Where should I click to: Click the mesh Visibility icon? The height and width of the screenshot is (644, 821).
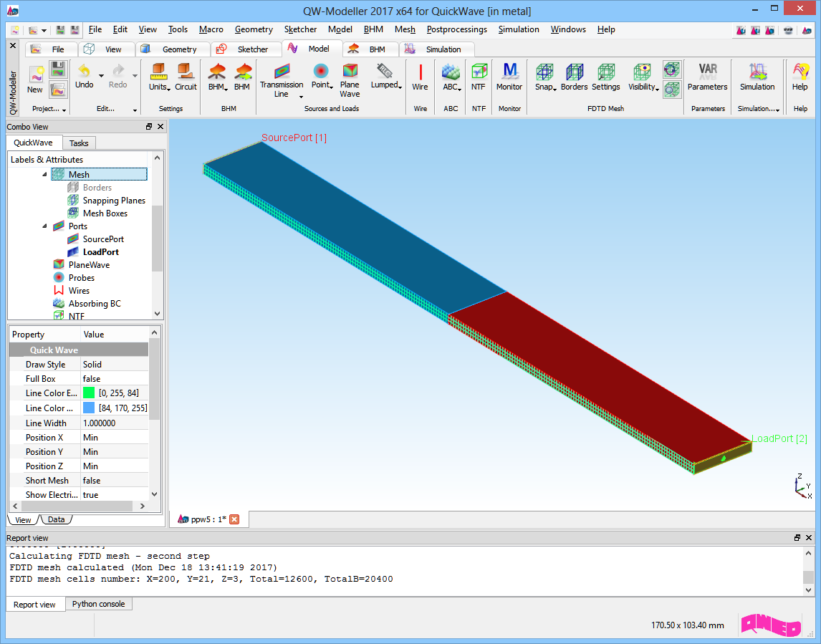[x=642, y=72]
